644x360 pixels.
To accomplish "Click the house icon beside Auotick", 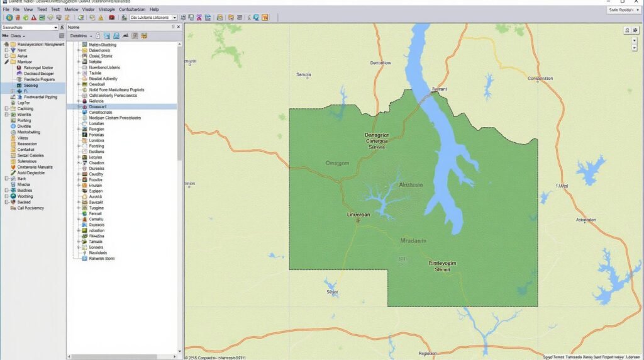I will click(85, 197).
